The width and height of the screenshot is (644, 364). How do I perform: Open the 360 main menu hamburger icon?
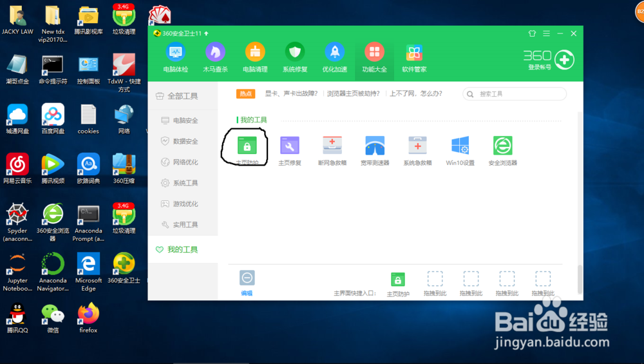[546, 34]
